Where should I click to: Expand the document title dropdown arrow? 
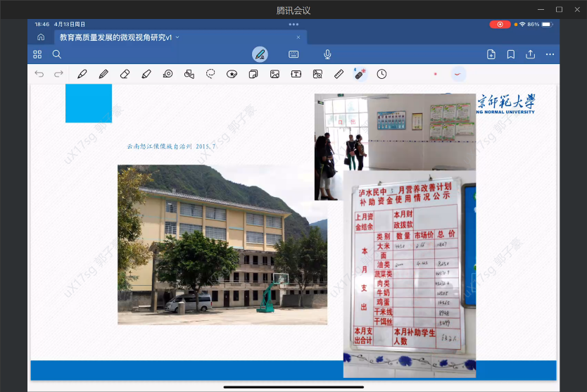(177, 37)
